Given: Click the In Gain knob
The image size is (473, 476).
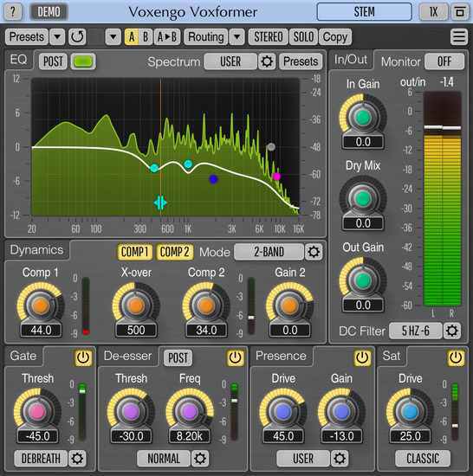Looking at the screenshot, I should click(363, 117).
